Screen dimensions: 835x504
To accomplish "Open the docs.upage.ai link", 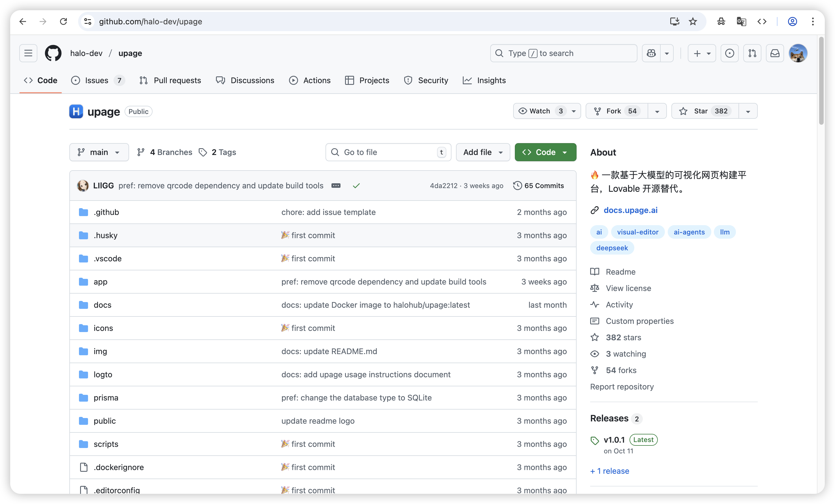I will click(630, 210).
